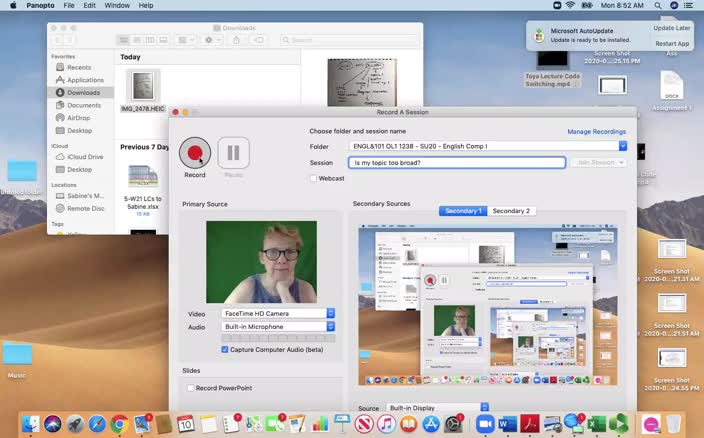
Task: Open Microsoft Word from the dock
Action: click(x=508, y=424)
